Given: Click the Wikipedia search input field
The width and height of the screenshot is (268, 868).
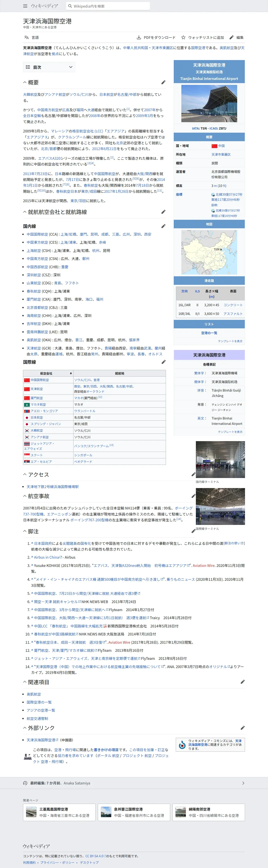Looking at the screenshot, I should pyautogui.click(x=108, y=6).
